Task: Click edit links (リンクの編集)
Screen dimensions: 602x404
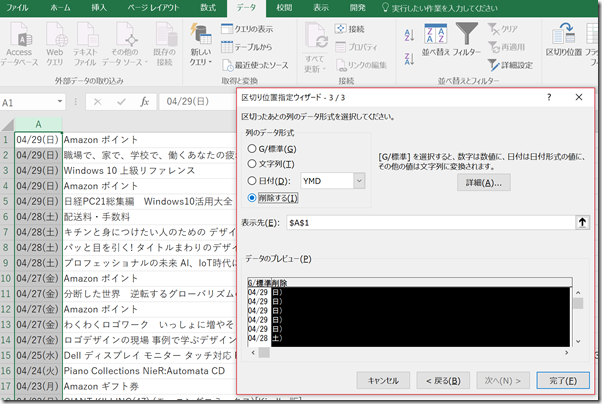Action: click(x=361, y=65)
